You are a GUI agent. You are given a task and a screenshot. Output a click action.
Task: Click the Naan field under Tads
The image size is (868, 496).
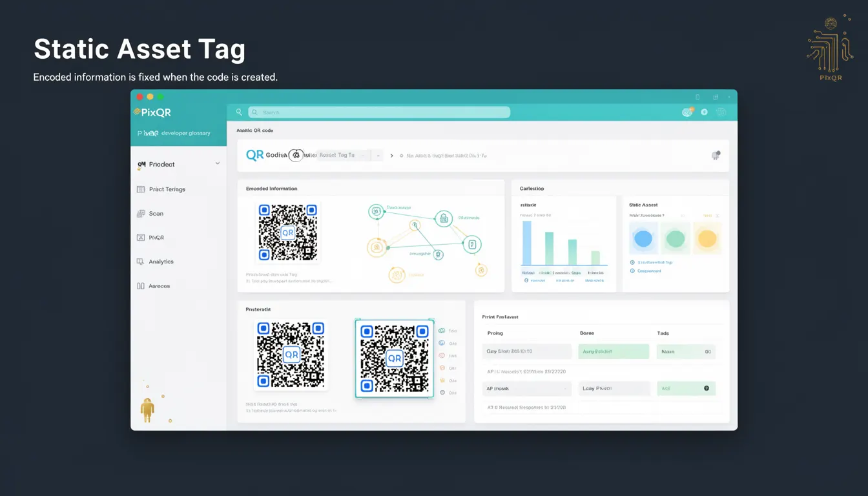point(686,351)
